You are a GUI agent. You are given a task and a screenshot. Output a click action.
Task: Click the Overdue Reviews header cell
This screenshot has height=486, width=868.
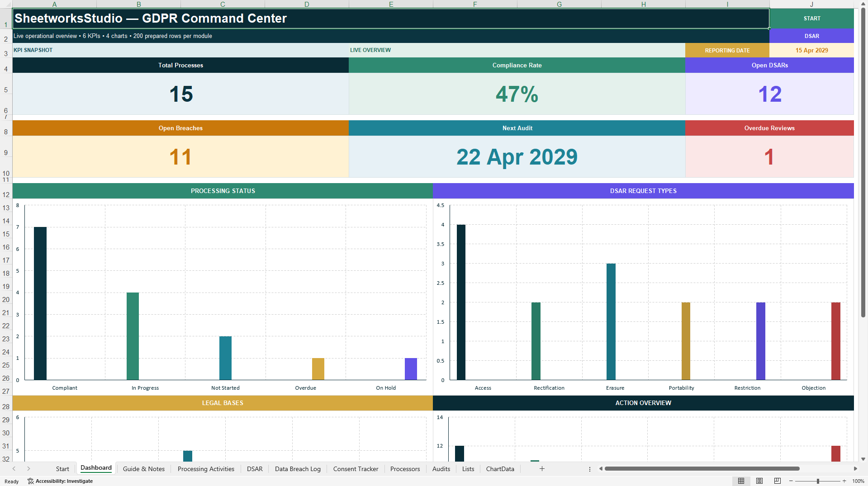(x=769, y=128)
